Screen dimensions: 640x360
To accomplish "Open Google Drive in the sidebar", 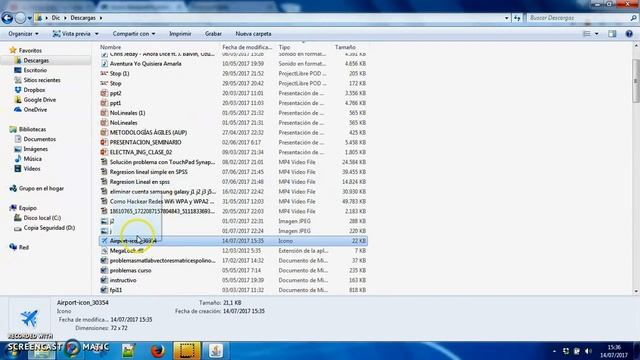I will [39, 100].
